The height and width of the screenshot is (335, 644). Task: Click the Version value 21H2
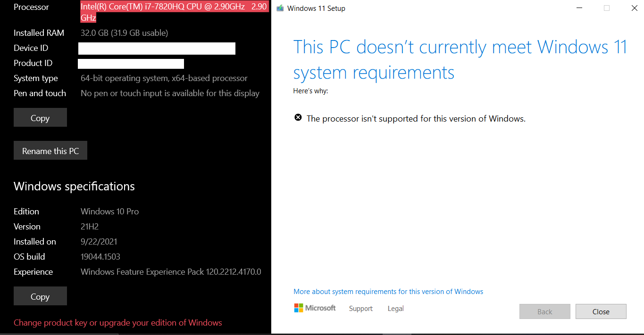click(x=90, y=227)
